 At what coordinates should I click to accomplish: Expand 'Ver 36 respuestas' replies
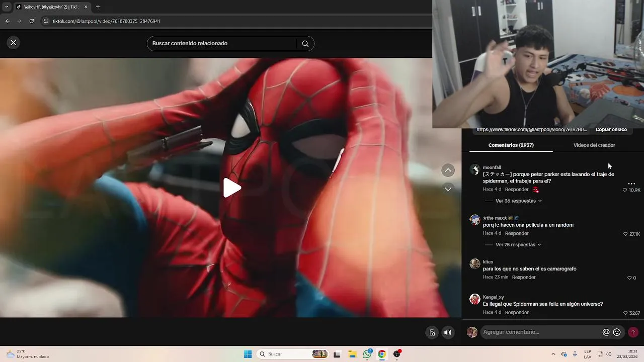518,201
